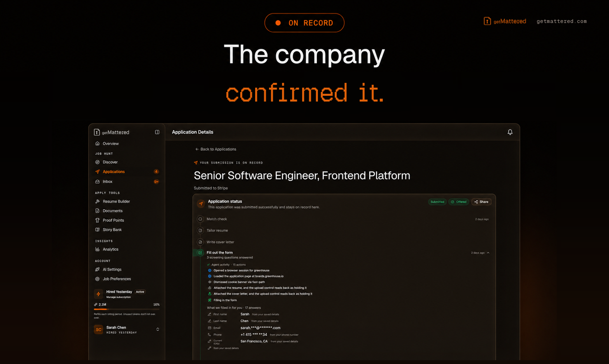Click the SC avatar for Sarah Chen

coord(98,330)
